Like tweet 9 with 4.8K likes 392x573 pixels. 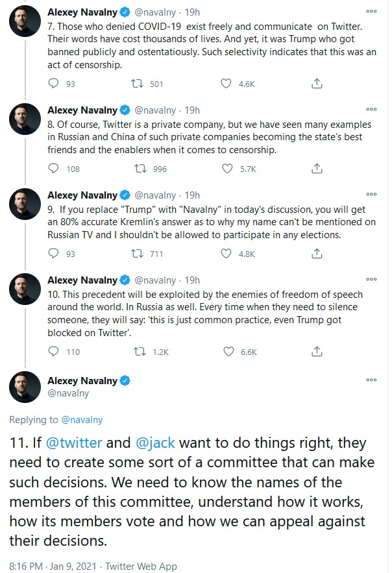[227, 254]
